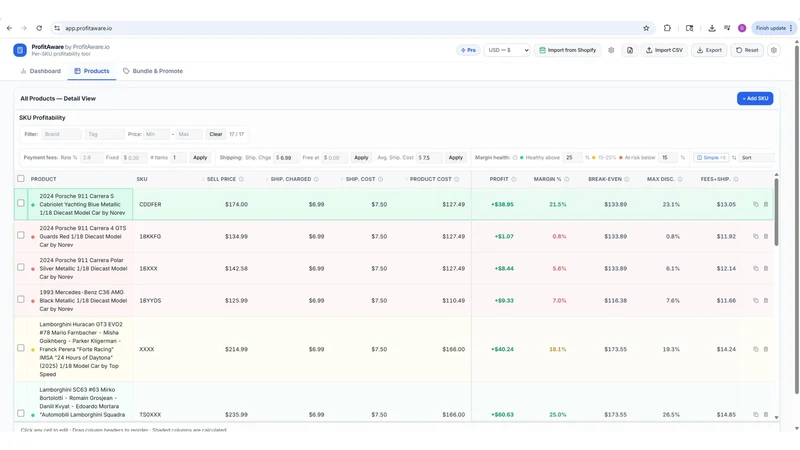Toggle the Margin health circle indicator
800x450 pixels.
tap(515, 158)
